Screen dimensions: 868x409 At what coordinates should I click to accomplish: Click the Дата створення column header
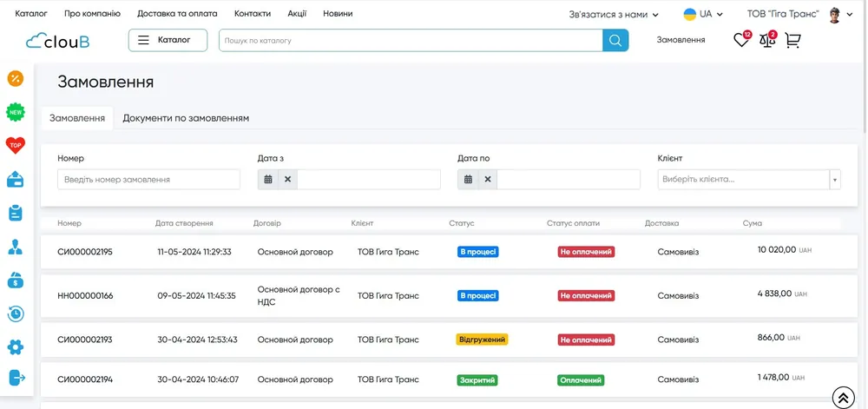(x=184, y=223)
